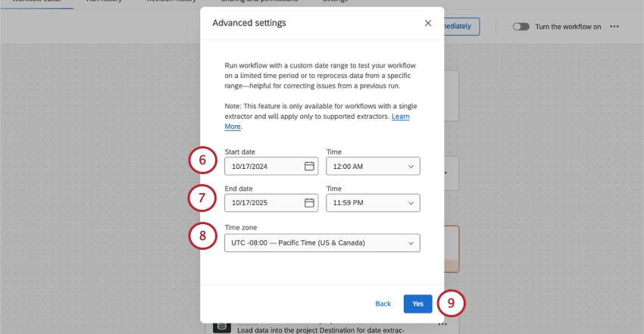The height and width of the screenshot is (334, 644).
Task: Open the Time zone dropdown
Action: pyautogui.click(x=322, y=243)
